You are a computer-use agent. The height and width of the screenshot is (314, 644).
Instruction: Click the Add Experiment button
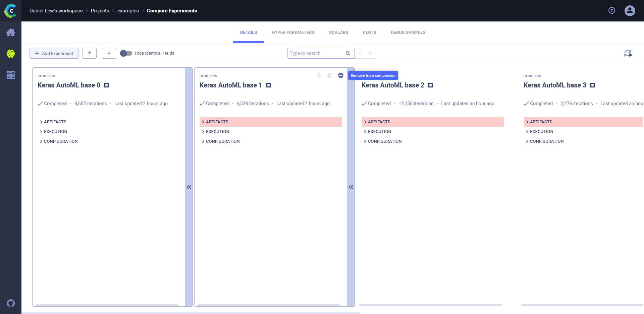point(54,53)
